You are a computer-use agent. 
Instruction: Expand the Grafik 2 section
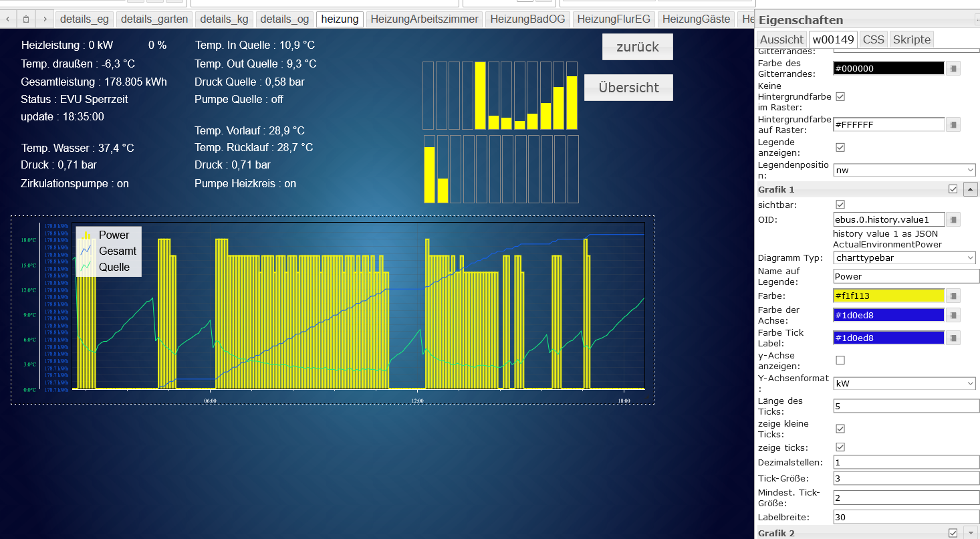tap(971, 532)
